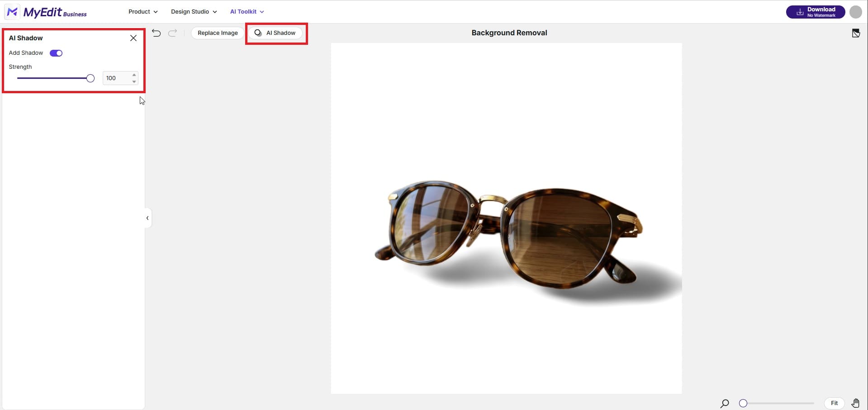Click the MyEdit Business logo
This screenshot has height=410, width=868.
[45, 12]
